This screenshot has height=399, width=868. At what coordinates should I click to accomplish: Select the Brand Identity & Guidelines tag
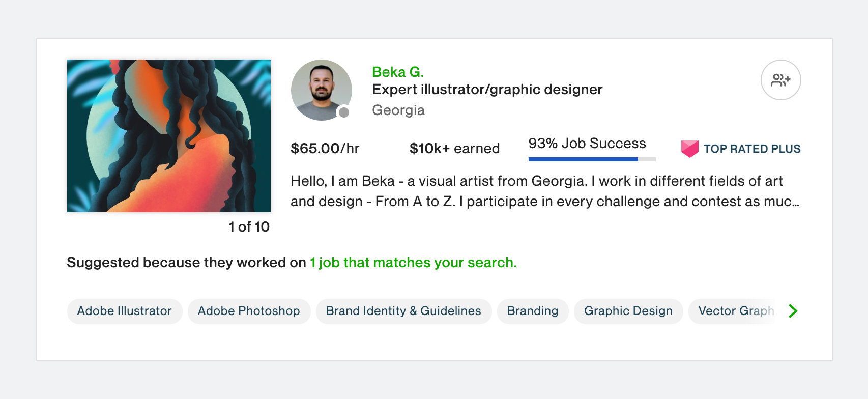click(403, 311)
